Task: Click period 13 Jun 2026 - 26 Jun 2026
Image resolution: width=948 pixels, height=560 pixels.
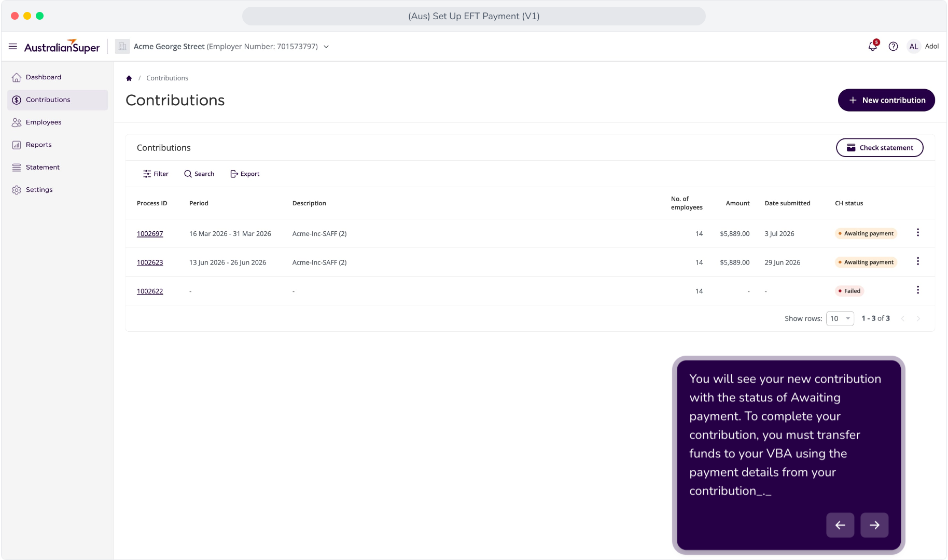Action: pos(228,263)
